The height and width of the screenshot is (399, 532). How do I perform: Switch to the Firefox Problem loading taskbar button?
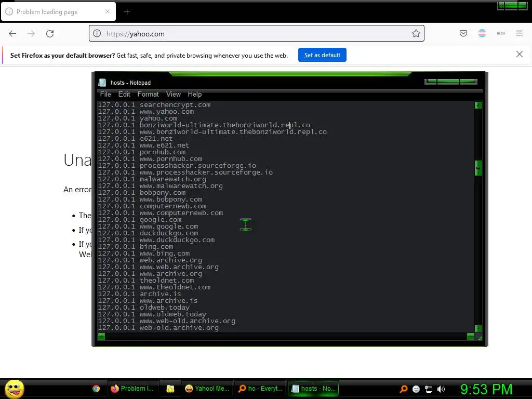(132, 389)
